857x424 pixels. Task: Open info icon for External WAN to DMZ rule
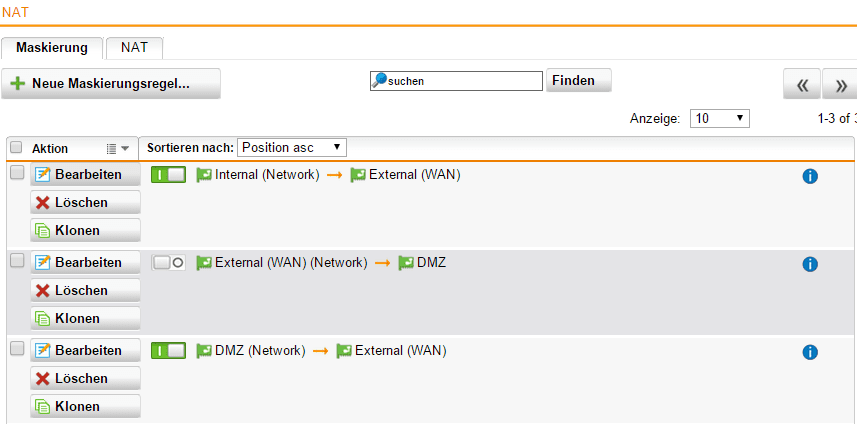tap(810, 264)
